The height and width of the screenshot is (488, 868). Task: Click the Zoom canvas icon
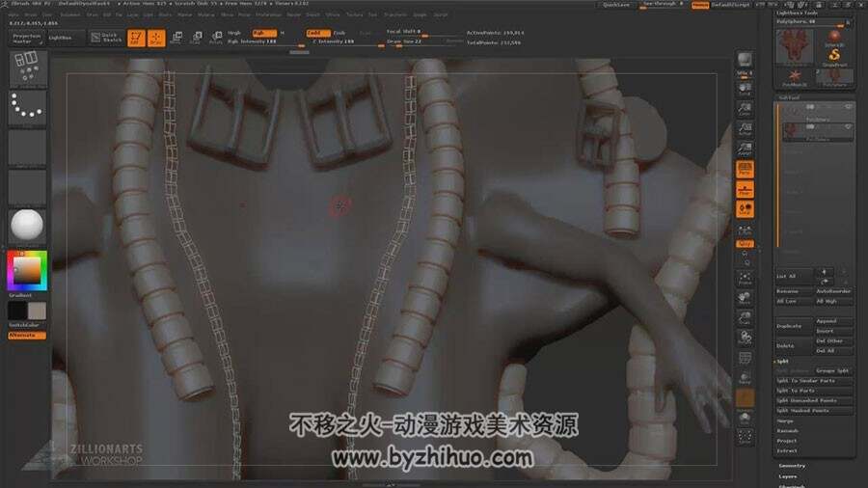[x=745, y=109]
